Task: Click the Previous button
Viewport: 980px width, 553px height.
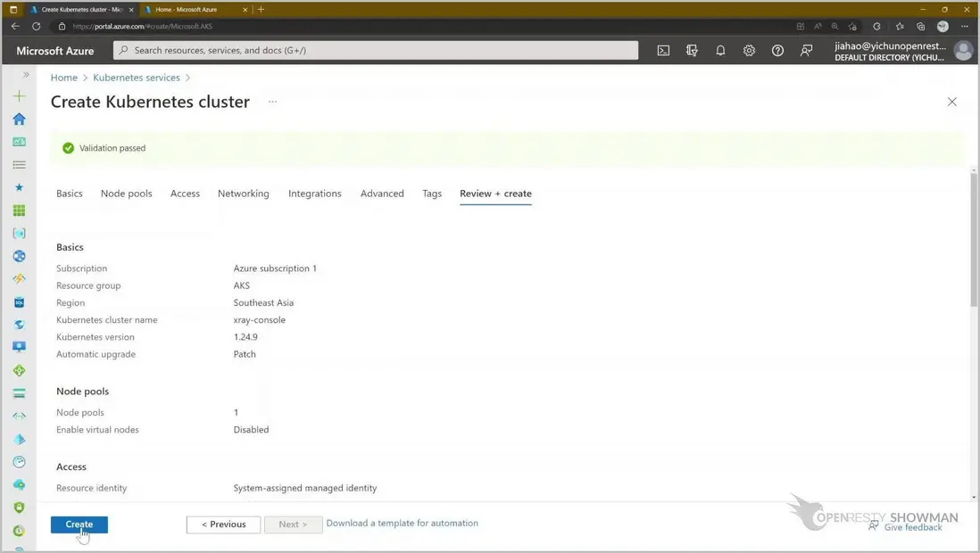Action: [x=223, y=524]
